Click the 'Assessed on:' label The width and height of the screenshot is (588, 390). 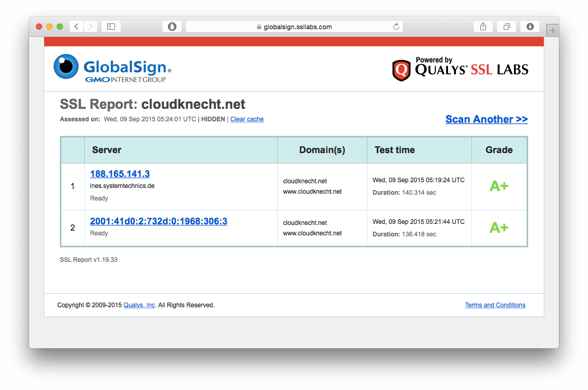tap(80, 119)
